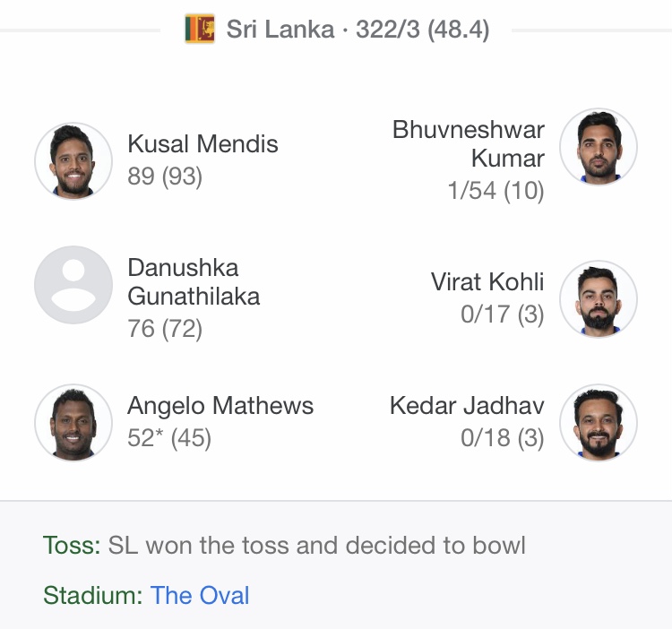672x629 pixels.
Task: Click Angelo Mathews score 52* (45)
Action: click(169, 438)
